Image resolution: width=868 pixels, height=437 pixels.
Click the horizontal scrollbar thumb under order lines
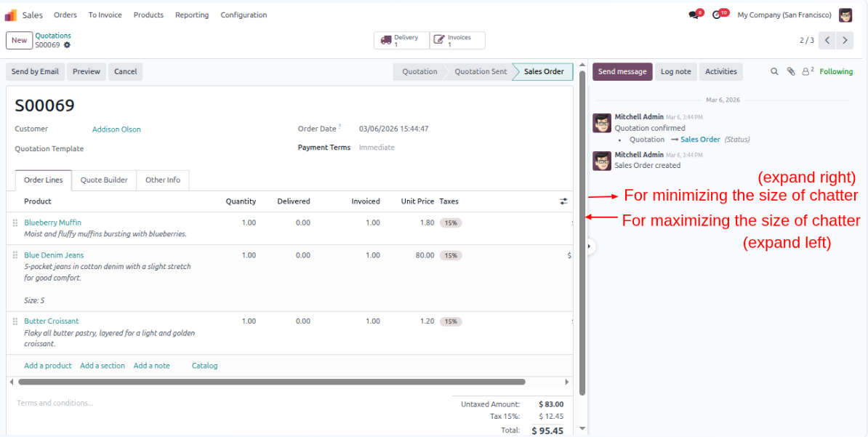click(x=272, y=382)
